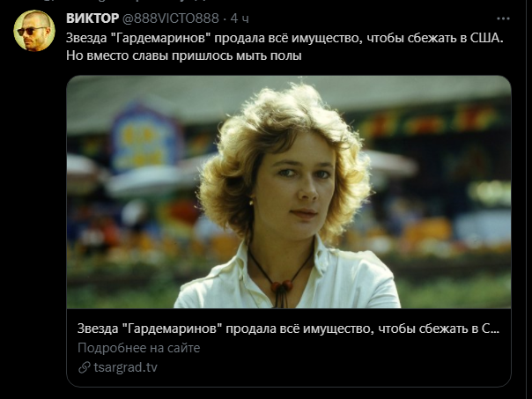The height and width of the screenshot is (399, 532).
Task: Click the Подробнее на сайте label
Action: point(139,348)
